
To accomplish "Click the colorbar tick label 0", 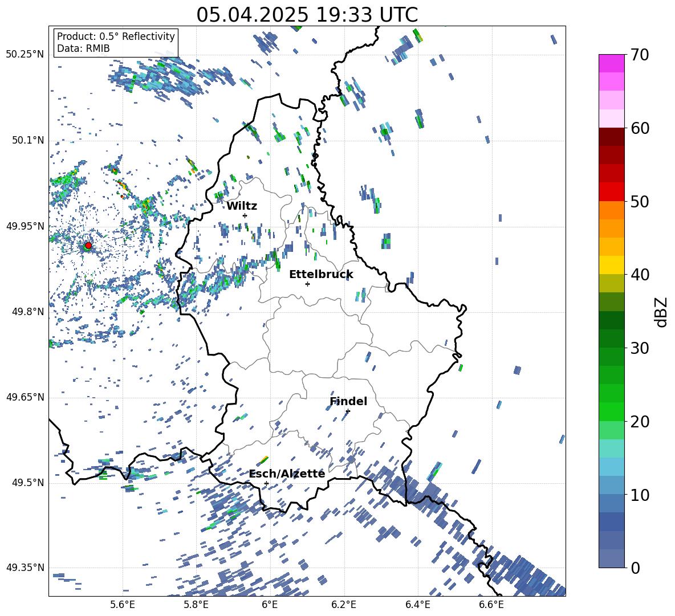I will click(635, 568).
